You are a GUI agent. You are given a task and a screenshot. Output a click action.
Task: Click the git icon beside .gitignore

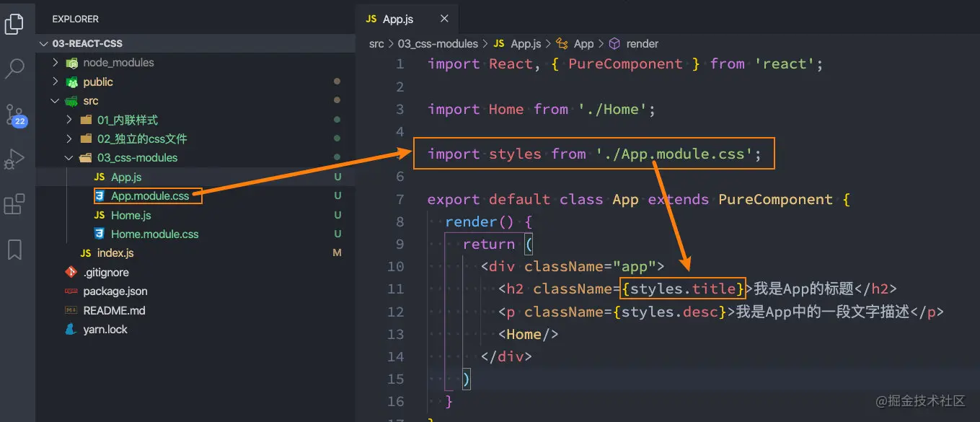[x=71, y=272]
